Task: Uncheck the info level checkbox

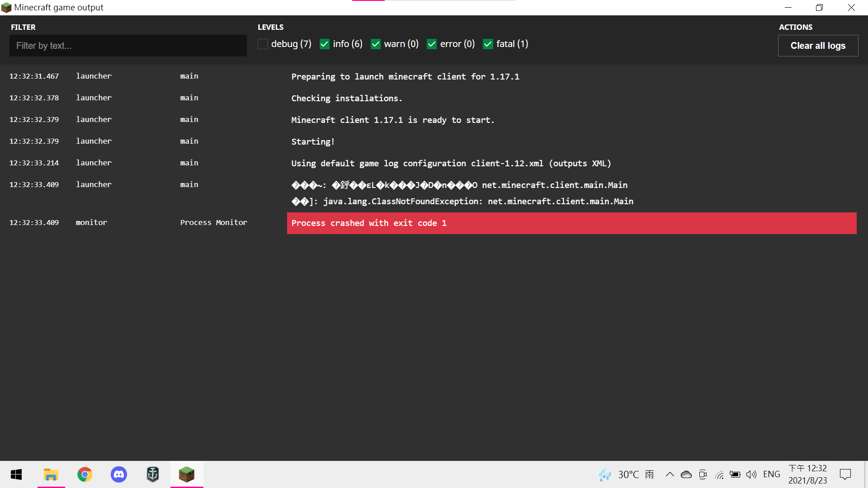Action: point(324,44)
